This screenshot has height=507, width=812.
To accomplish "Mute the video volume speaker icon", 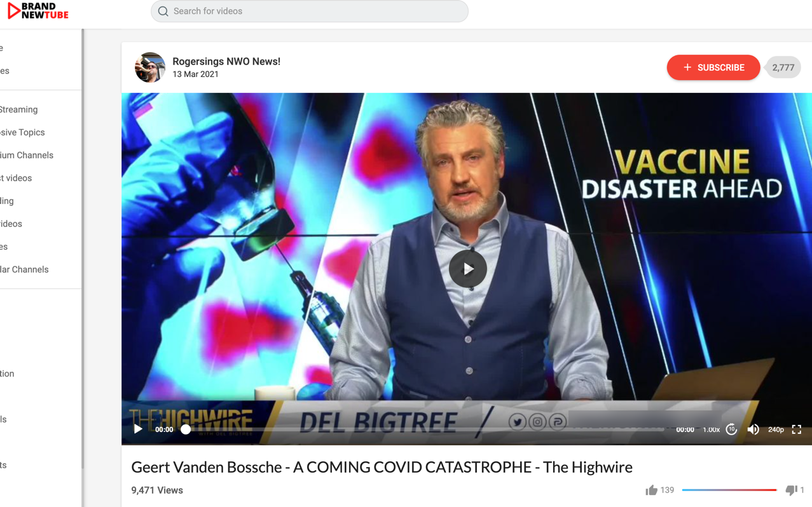I will [x=754, y=429].
